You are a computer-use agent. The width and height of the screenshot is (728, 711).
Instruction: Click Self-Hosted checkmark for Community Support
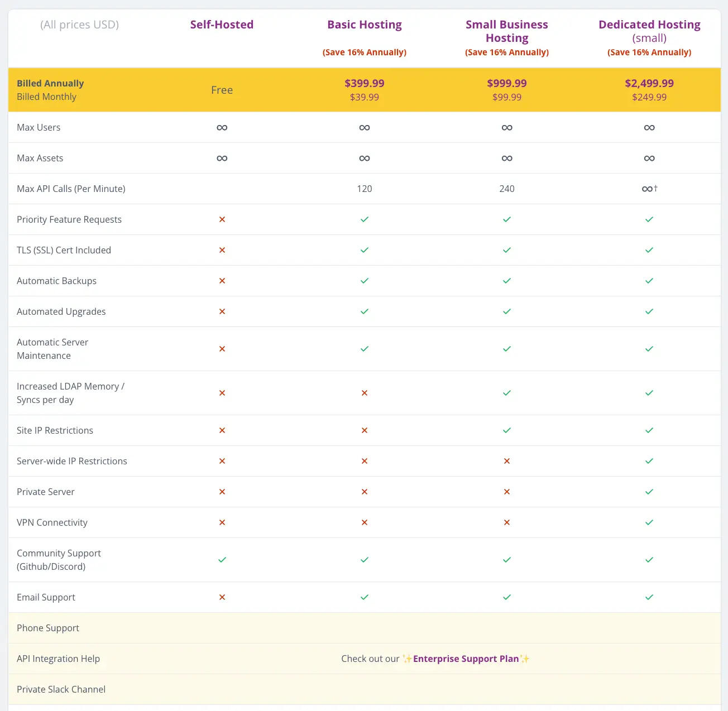[222, 560]
